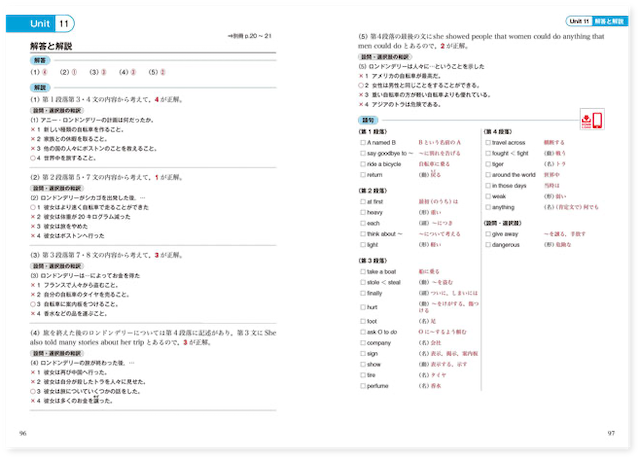Tick the box beside "heavy"
The width and height of the screenshot is (640, 459).
pos(362,212)
